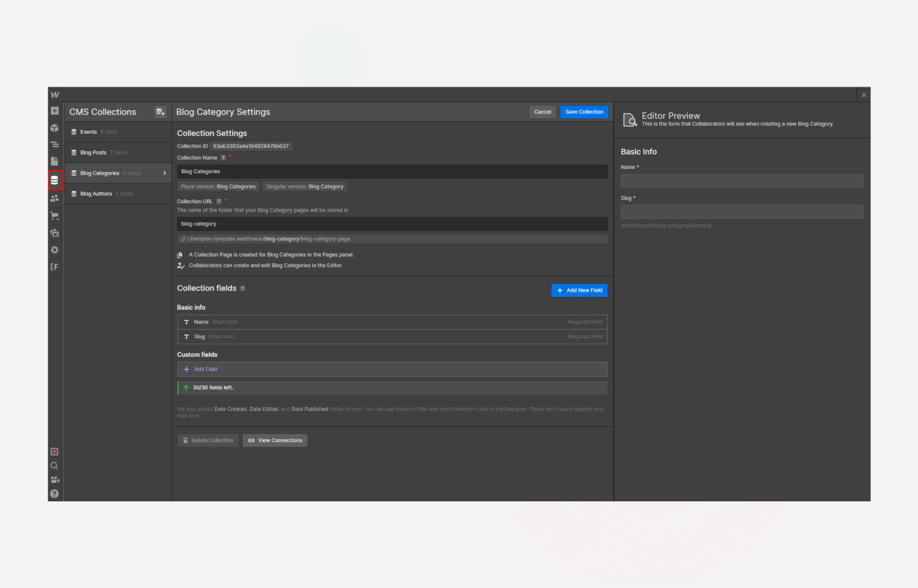Image resolution: width=918 pixels, height=588 pixels.
Task: Open the Users panel
Action: [54, 197]
